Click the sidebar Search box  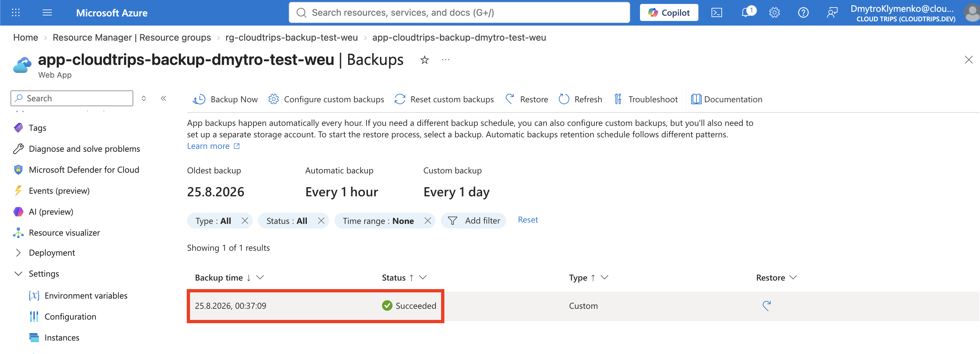click(72, 98)
